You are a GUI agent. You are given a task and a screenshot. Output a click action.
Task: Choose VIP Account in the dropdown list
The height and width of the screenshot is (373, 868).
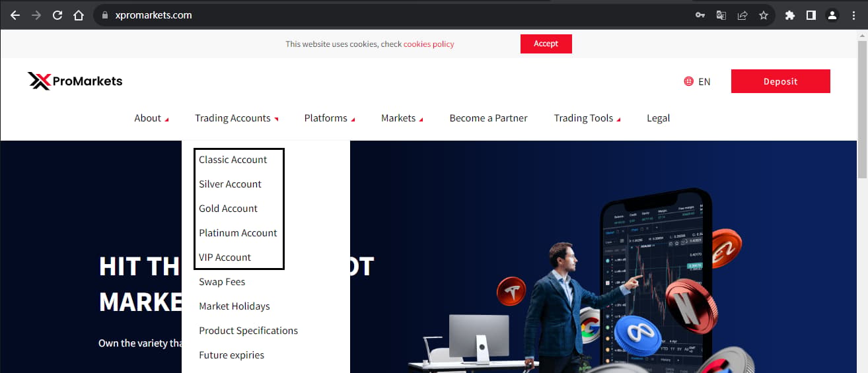(225, 257)
